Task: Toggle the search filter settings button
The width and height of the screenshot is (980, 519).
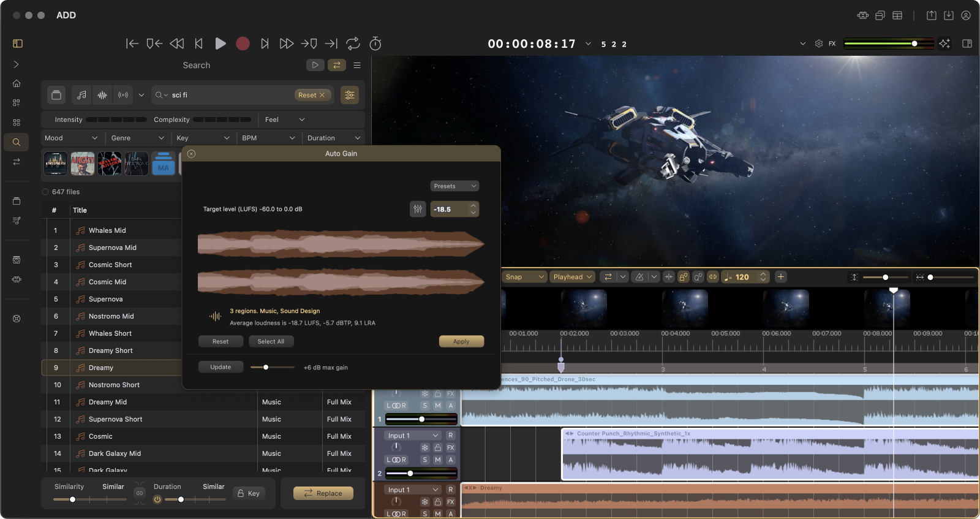Action: click(350, 95)
